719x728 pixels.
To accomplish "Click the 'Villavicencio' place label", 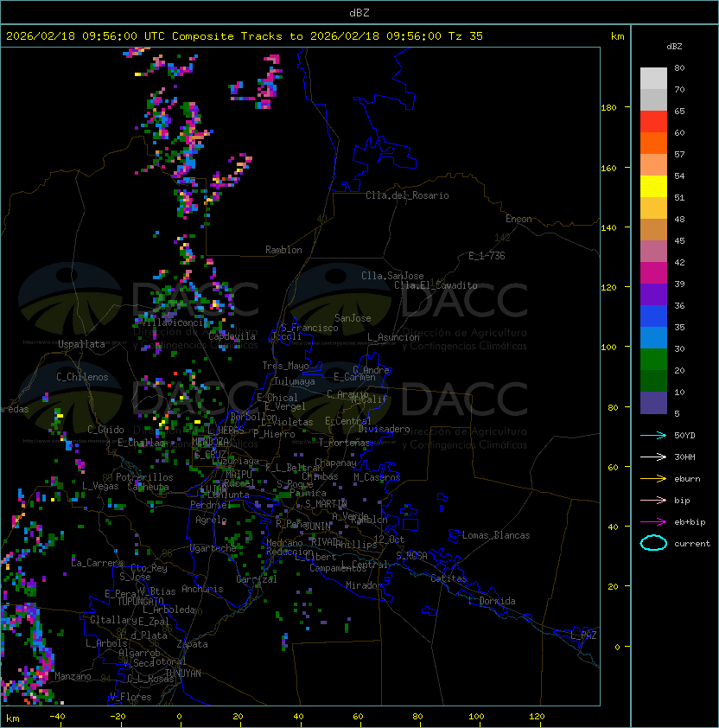I will pos(175,322).
